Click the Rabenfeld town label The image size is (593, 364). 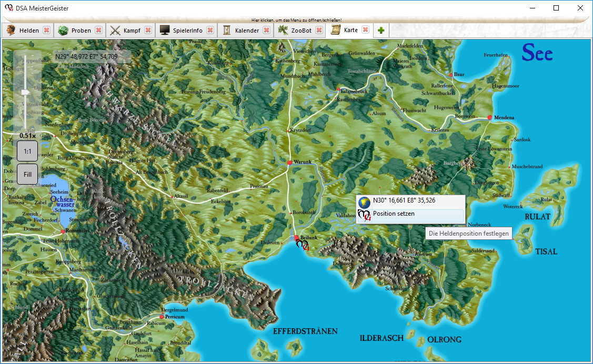click(217, 190)
